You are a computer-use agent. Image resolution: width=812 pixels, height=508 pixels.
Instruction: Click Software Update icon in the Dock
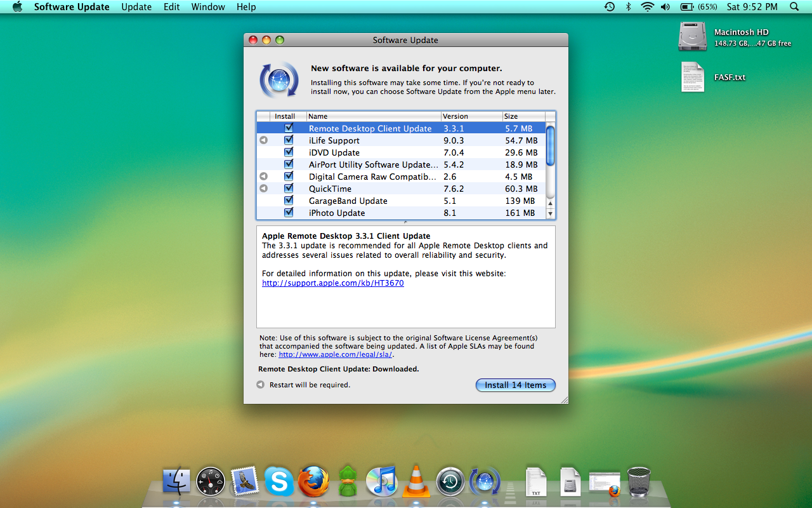point(485,481)
